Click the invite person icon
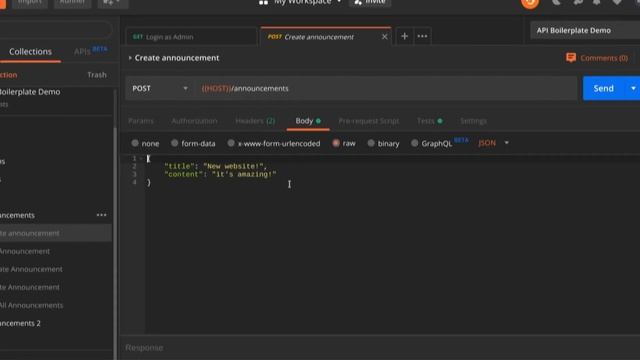Viewport: 640px width, 360px height. click(x=358, y=2)
